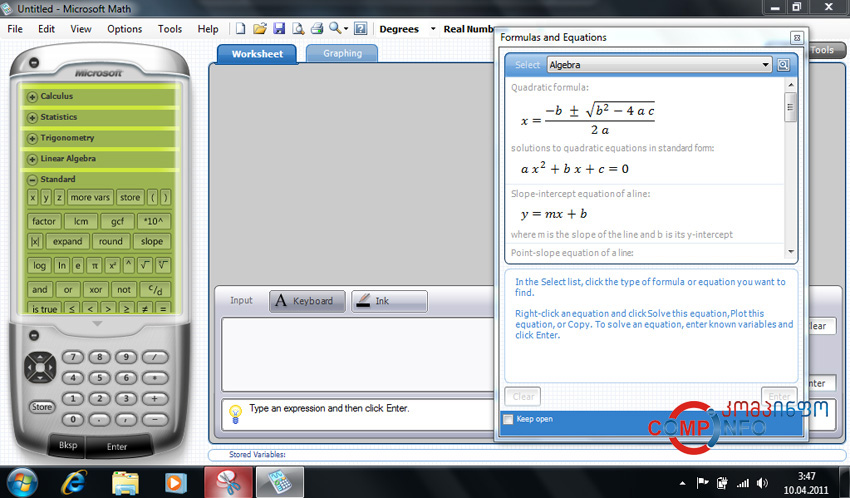Image resolution: width=850 pixels, height=498 pixels.
Task: Click the x squared key
Action: [112, 265]
